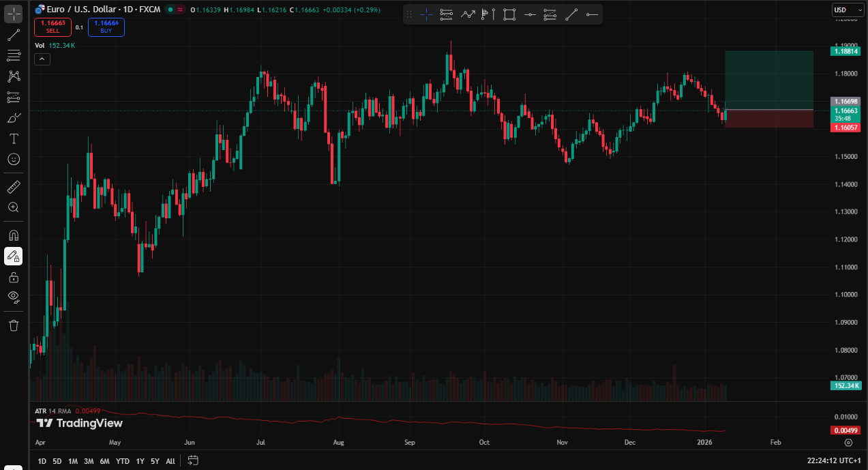
Task: Hide all drawings using the eye icon
Action: pyautogui.click(x=14, y=297)
